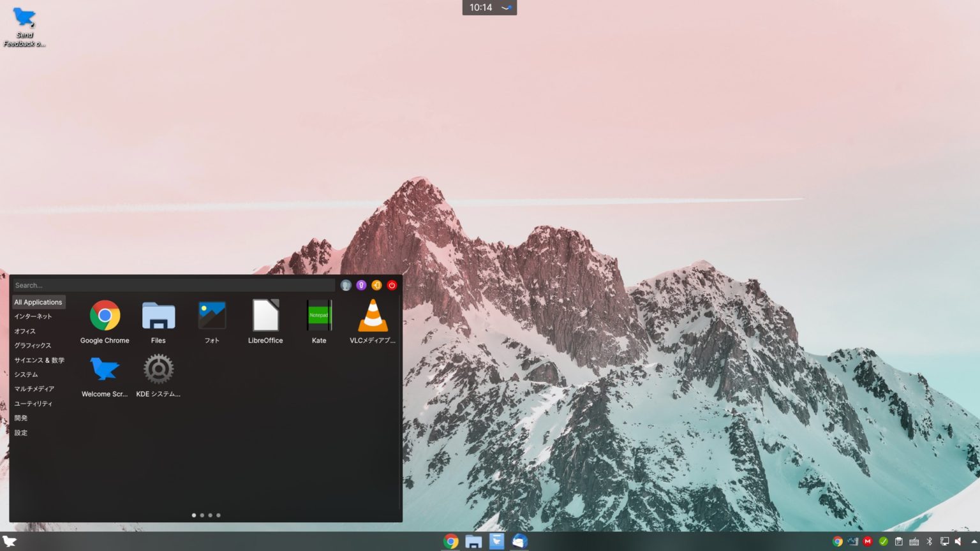980x551 pixels.
Task: Shut down via the red power icon
Action: coord(392,285)
